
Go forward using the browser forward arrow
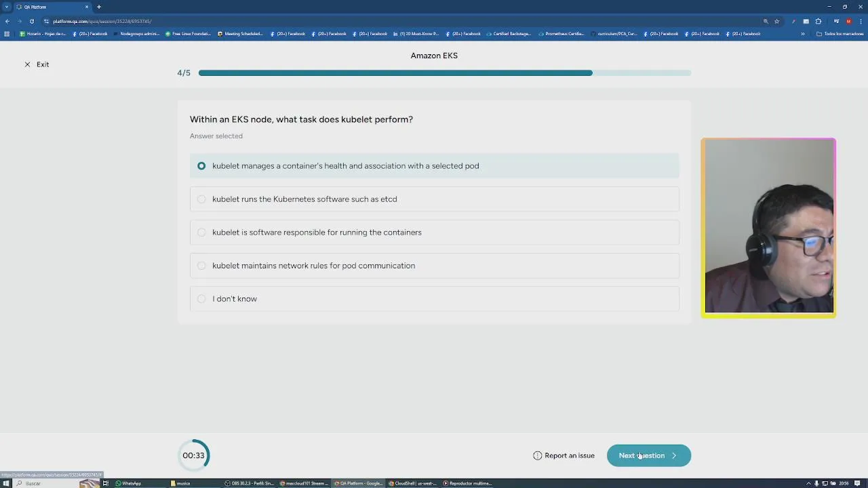click(19, 21)
